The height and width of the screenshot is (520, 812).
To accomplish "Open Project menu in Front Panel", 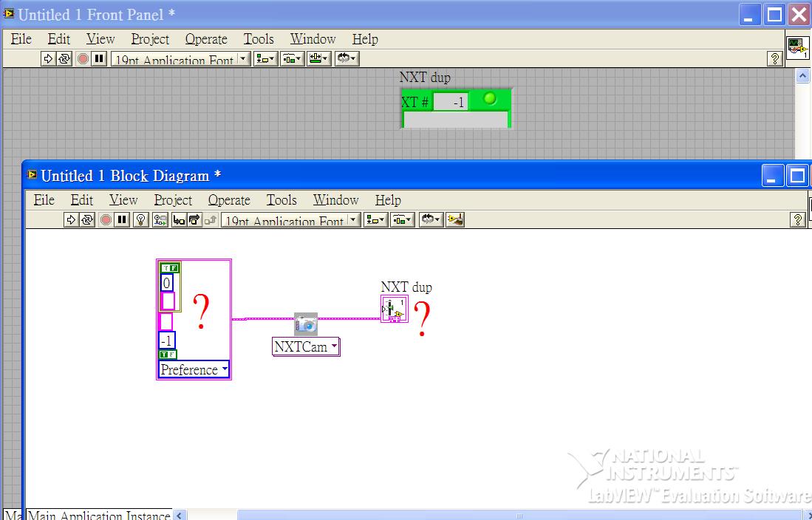I will [x=150, y=39].
